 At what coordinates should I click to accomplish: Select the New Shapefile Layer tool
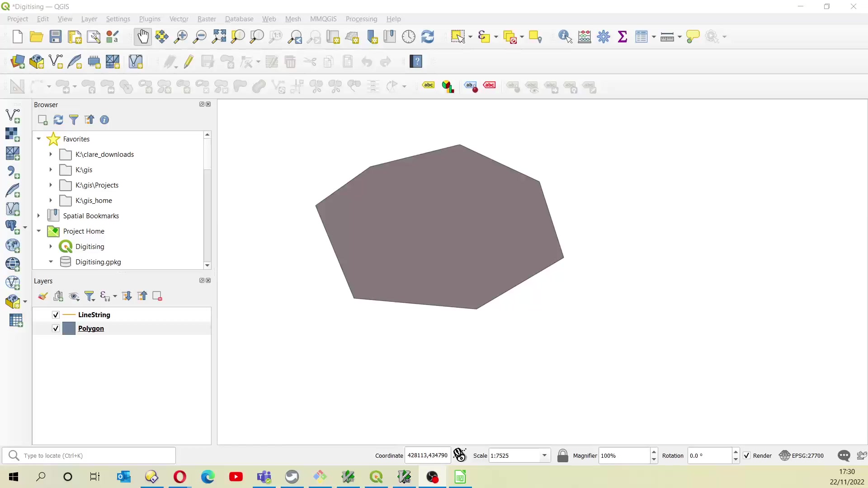[x=55, y=62]
